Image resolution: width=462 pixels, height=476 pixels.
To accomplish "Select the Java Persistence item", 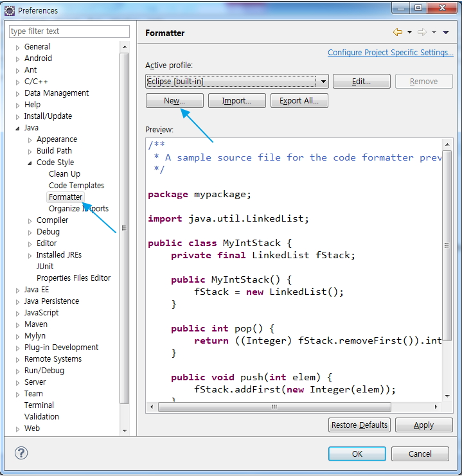I will pos(51,301).
